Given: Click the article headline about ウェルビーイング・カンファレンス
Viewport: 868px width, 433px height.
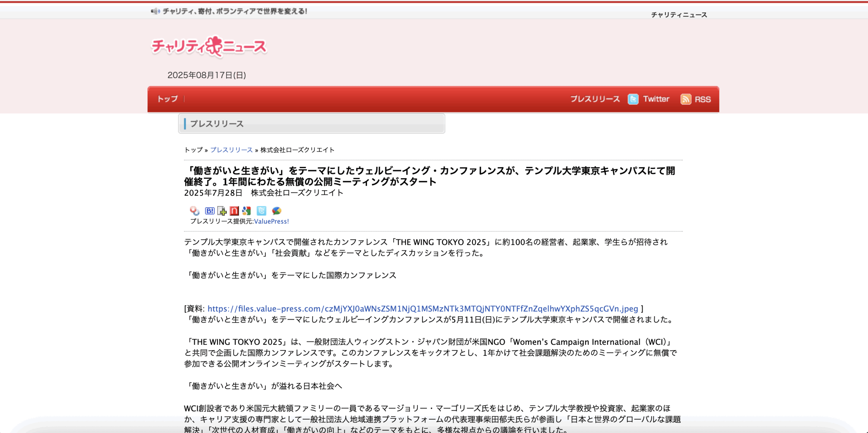Looking at the screenshot, I should click(430, 176).
